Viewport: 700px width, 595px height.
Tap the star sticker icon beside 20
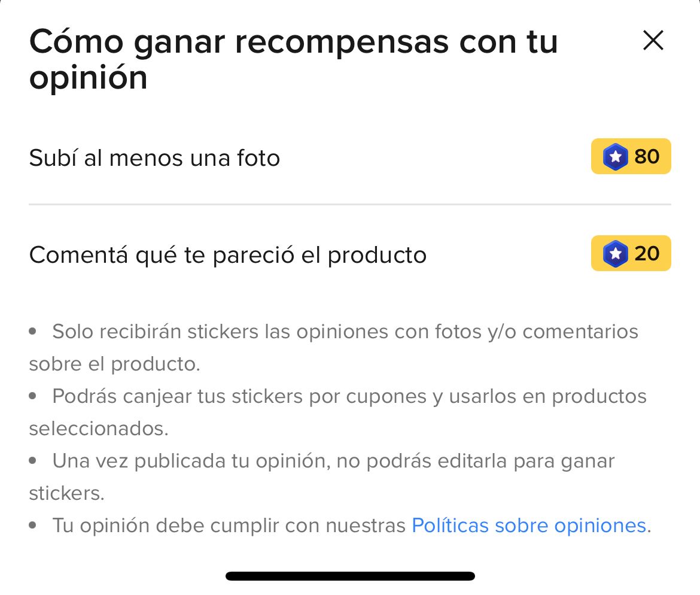point(615,254)
